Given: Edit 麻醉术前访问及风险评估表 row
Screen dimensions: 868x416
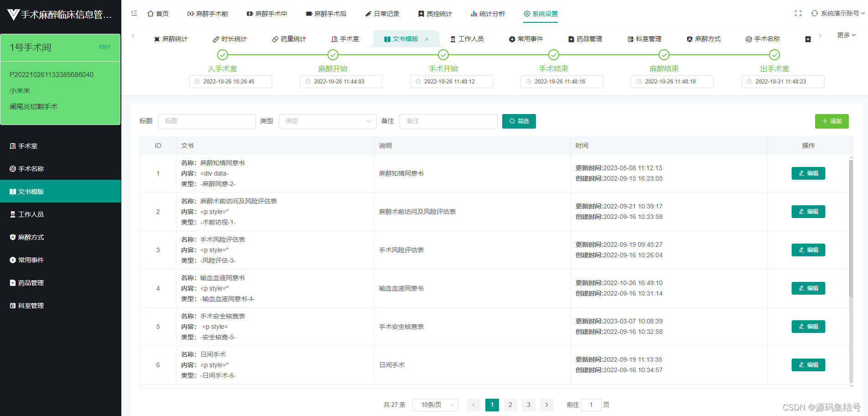Looking at the screenshot, I should click(x=808, y=212).
